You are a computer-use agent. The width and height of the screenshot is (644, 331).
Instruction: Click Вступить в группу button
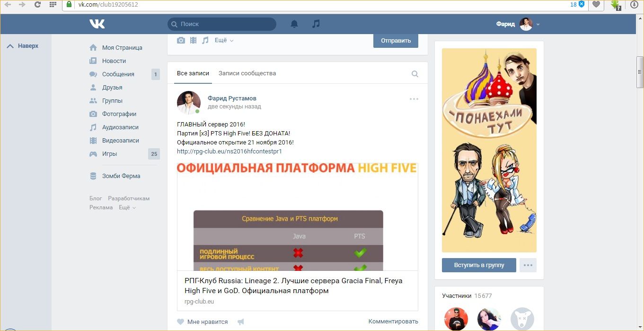[x=479, y=265]
